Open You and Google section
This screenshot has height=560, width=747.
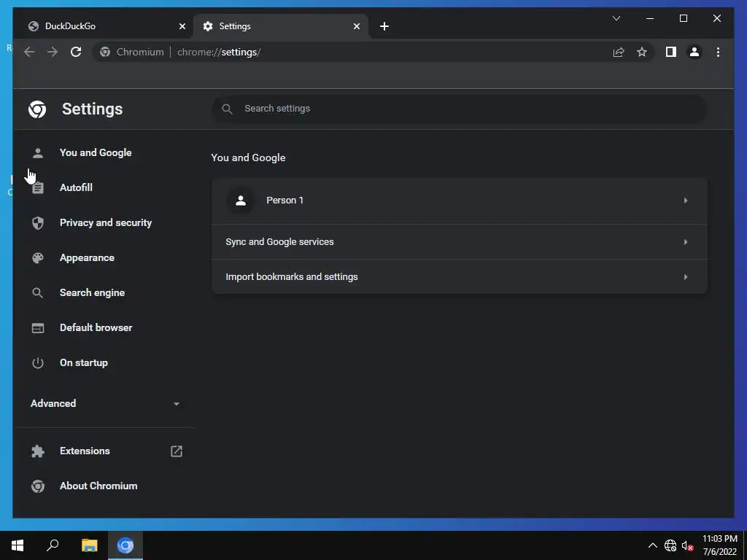pyautogui.click(x=96, y=152)
